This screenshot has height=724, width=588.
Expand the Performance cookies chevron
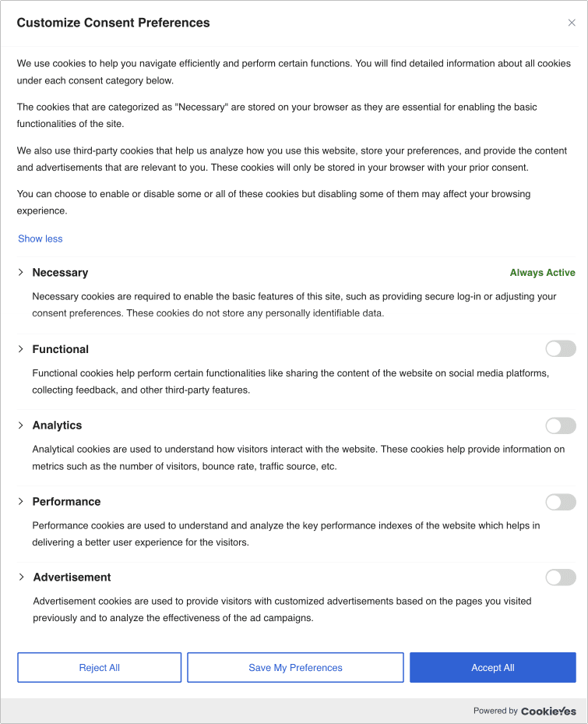(20, 501)
